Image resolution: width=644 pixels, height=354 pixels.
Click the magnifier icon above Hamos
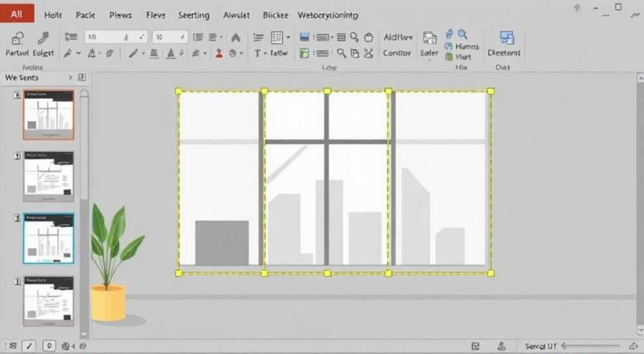(462, 34)
